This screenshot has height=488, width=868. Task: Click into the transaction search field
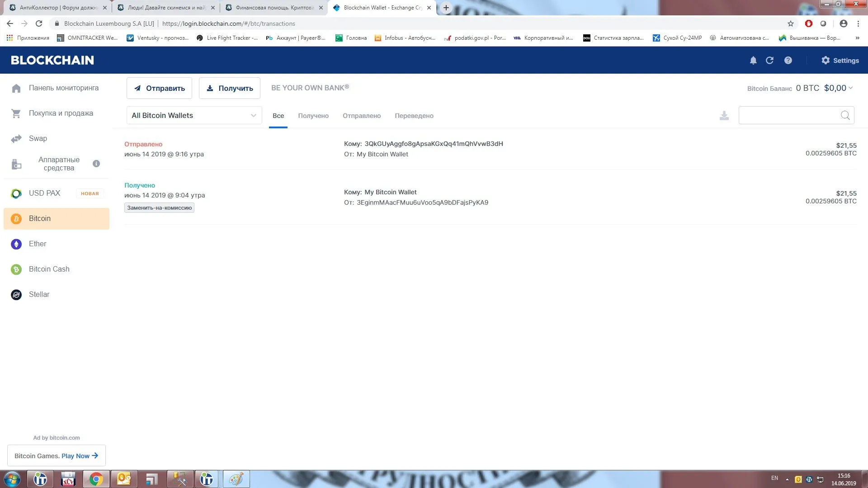point(789,115)
